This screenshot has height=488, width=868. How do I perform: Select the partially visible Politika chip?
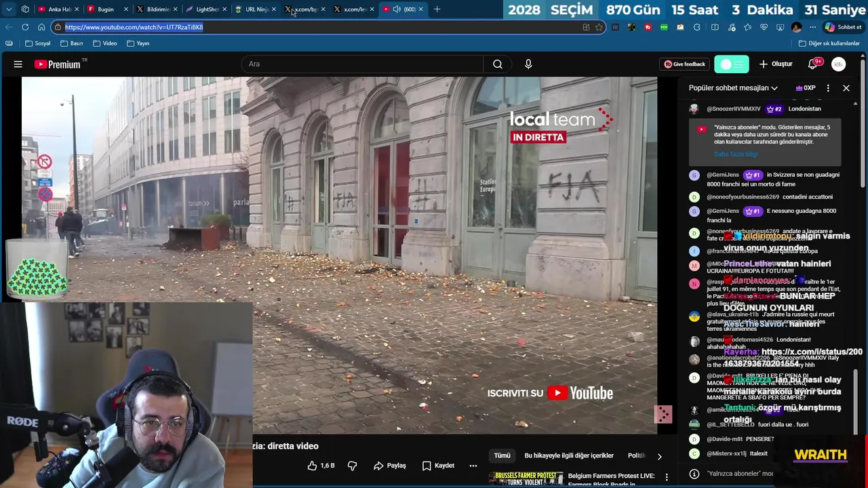(x=636, y=455)
